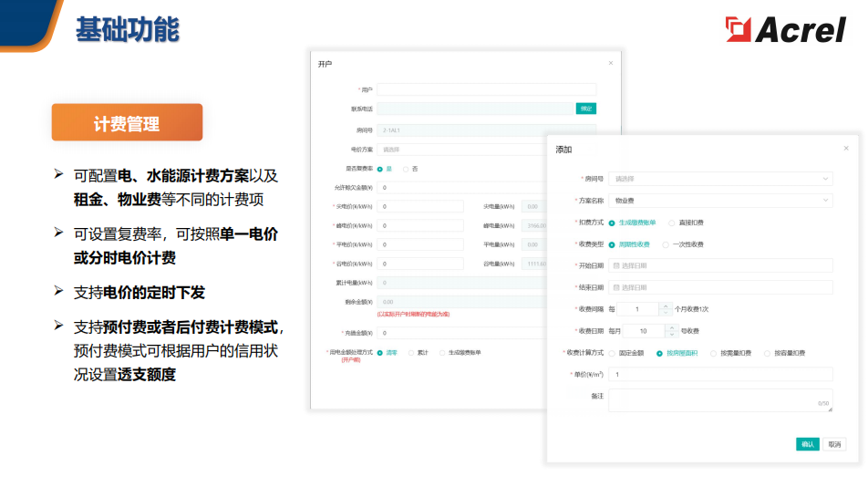Click the 房间号 field showing 2-1AL1
Image resolution: width=868 pixels, height=487 pixels.
click(486, 130)
